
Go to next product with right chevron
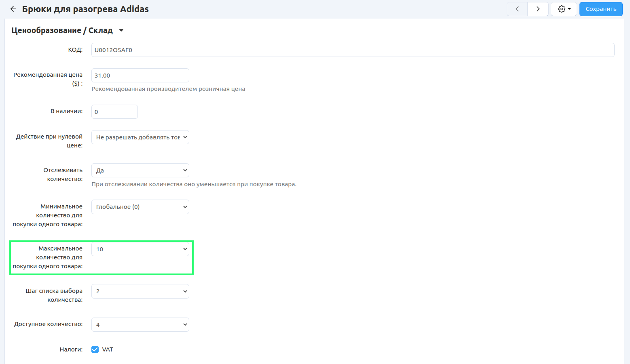(538, 9)
